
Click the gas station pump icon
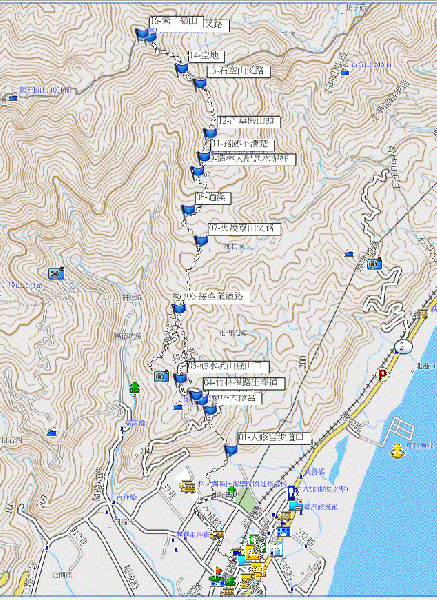pos(291,493)
